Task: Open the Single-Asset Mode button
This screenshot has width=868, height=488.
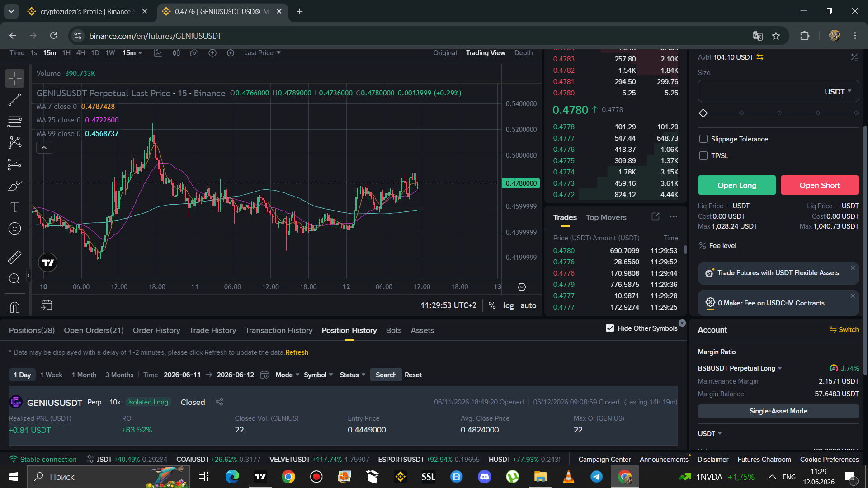Action: [778, 411]
